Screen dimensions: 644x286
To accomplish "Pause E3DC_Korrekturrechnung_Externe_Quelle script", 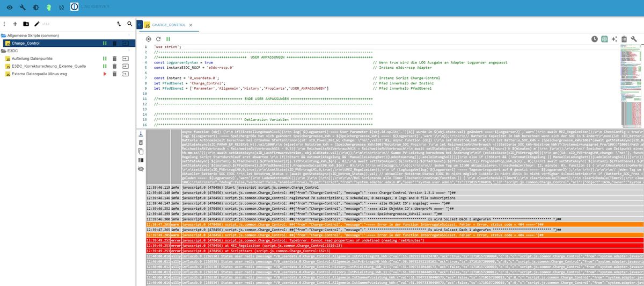I will (x=105, y=66).
